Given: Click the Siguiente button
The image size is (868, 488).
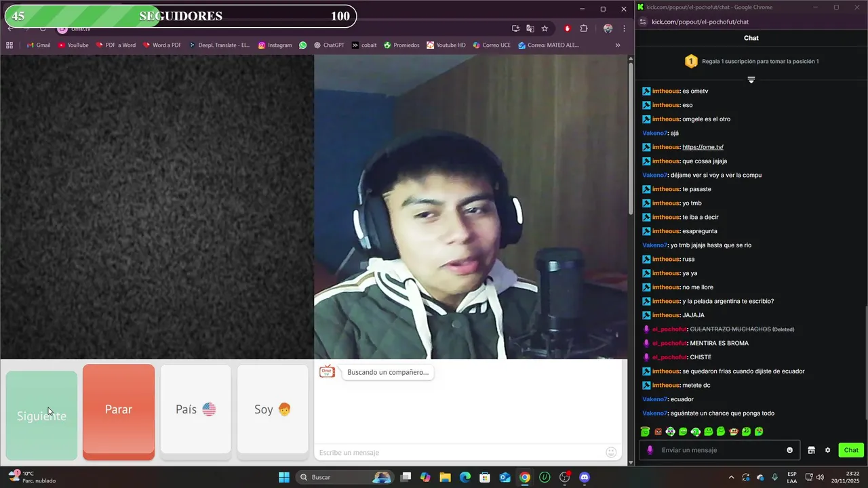Looking at the screenshot, I should (x=41, y=415).
